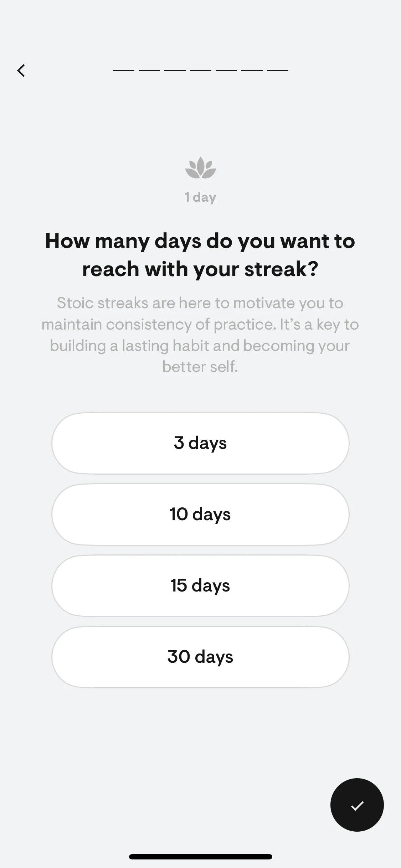The image size is (401, 868).
Task: Tap the fifth progress step segment
Action: [226, 71]
